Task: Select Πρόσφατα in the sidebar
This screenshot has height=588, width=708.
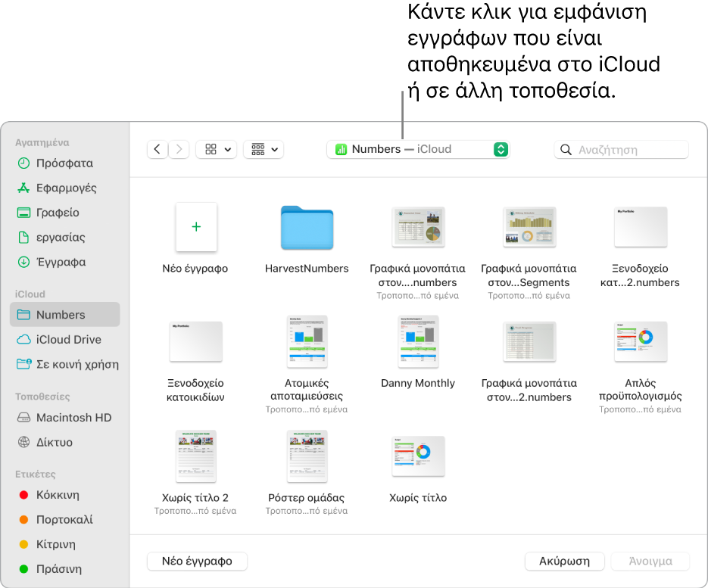Action: (x=64, y=163)
